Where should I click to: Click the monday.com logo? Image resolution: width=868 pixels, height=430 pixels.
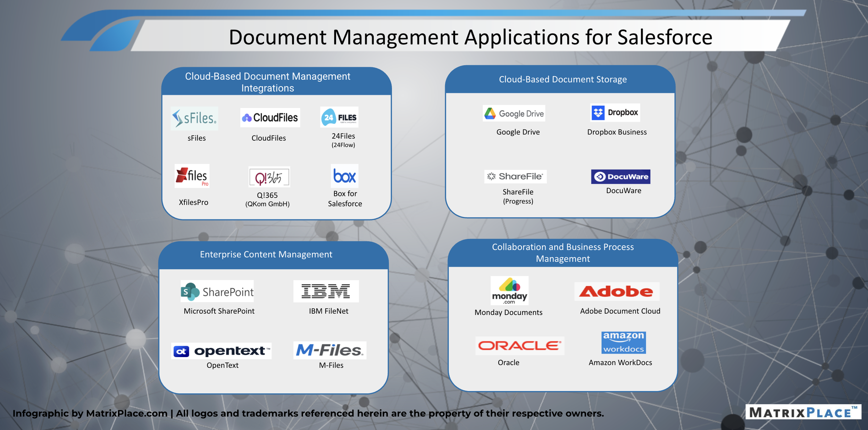click(509, 291)
